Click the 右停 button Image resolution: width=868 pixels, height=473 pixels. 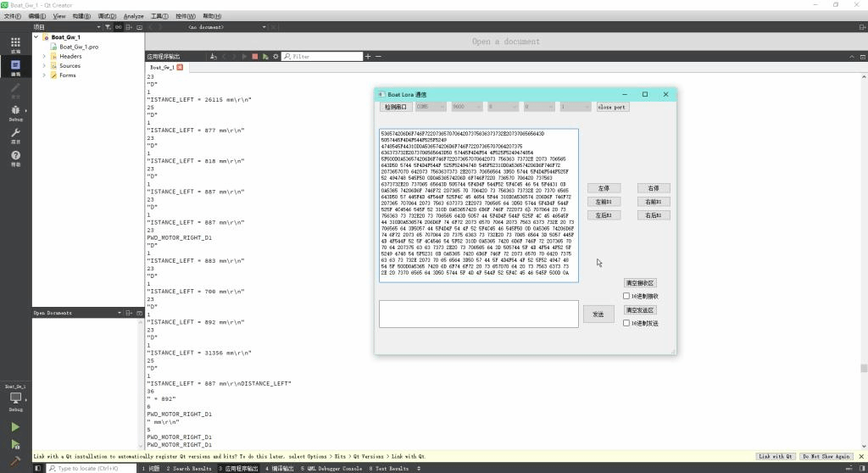click(x=654, y=188)
